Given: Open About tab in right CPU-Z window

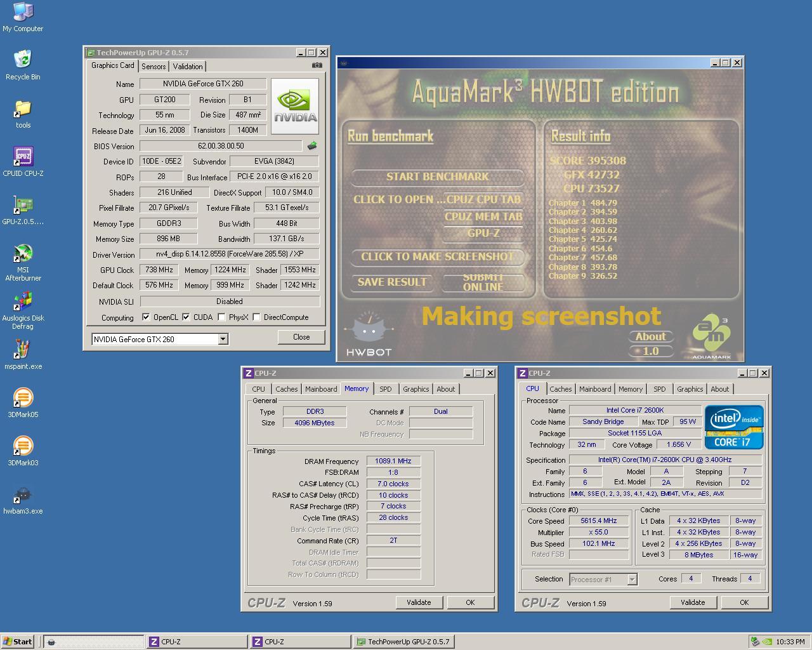Looking at the screenshot, I should (x=719, y=389).
